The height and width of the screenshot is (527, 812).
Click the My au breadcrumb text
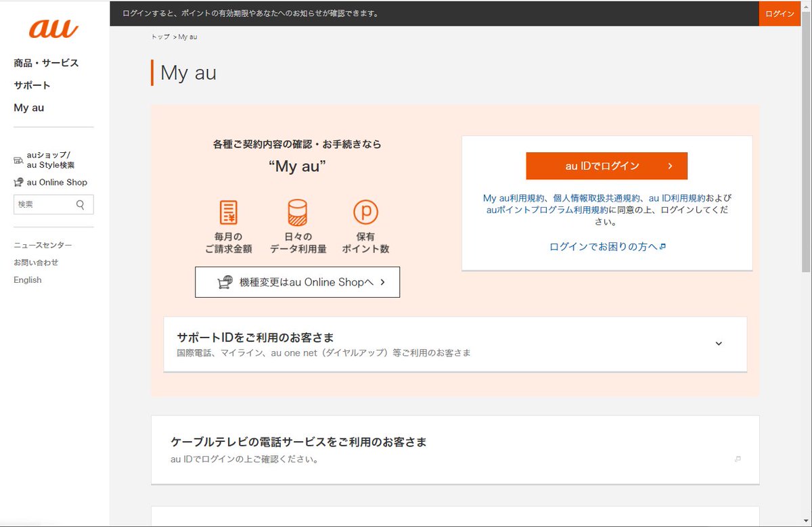187,37
